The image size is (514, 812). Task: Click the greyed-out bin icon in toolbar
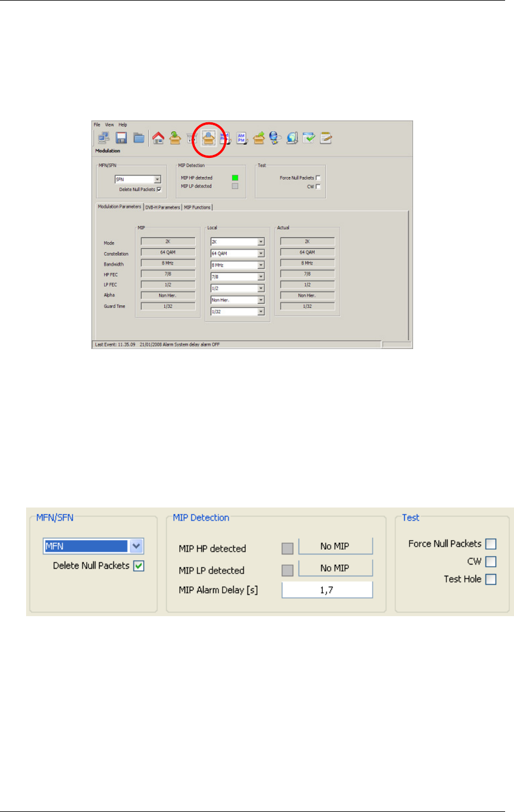[191, 138]
